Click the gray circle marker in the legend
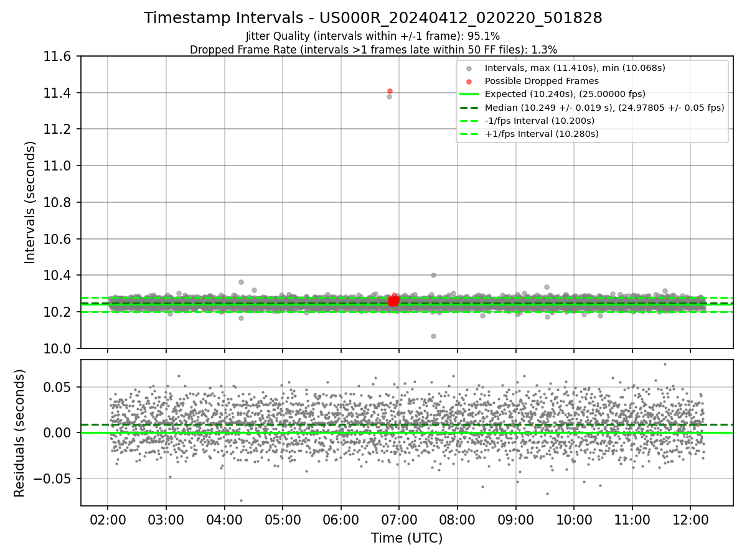 [469, 68]
